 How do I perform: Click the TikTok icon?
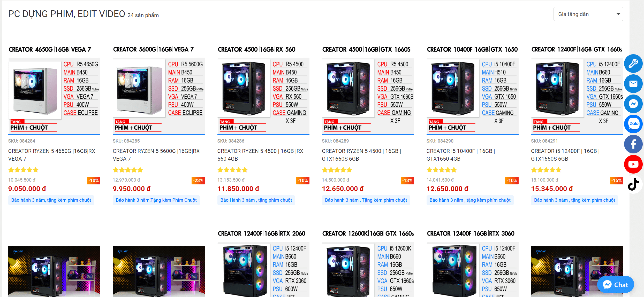pyautogui.click(x=633, y=184)
